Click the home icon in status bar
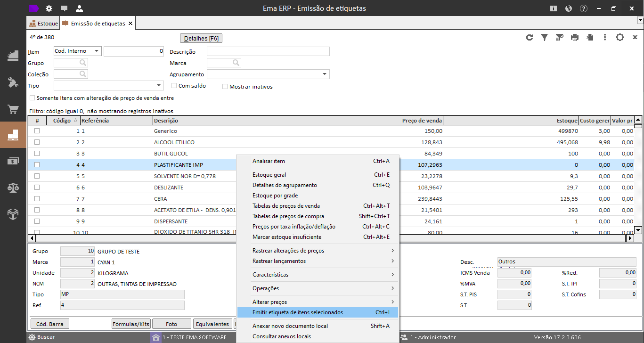Image resolution: width=644 pixels, height=343 pixels. (x=155, y=337)
